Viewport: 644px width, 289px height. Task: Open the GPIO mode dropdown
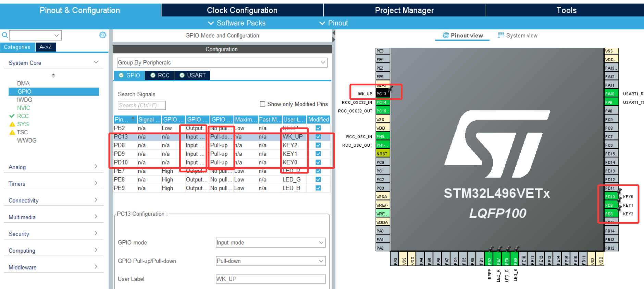tap(271, 242)
